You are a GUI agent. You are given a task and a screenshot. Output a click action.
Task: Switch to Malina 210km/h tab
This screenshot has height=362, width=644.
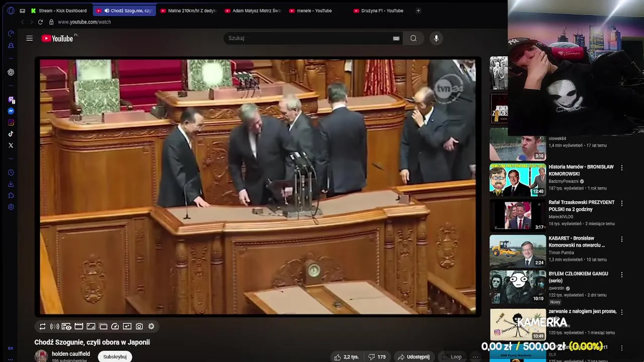pos(189,11)
